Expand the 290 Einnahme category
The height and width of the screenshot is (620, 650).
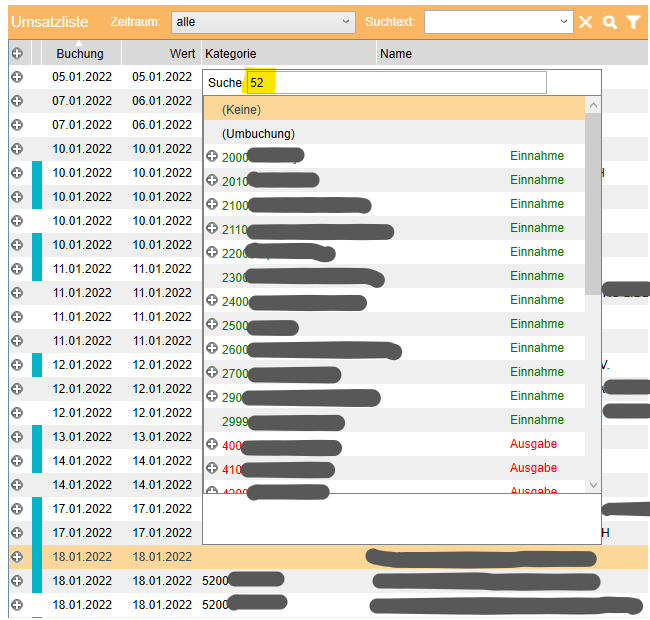pyautogui.click(x=212, y=396)
